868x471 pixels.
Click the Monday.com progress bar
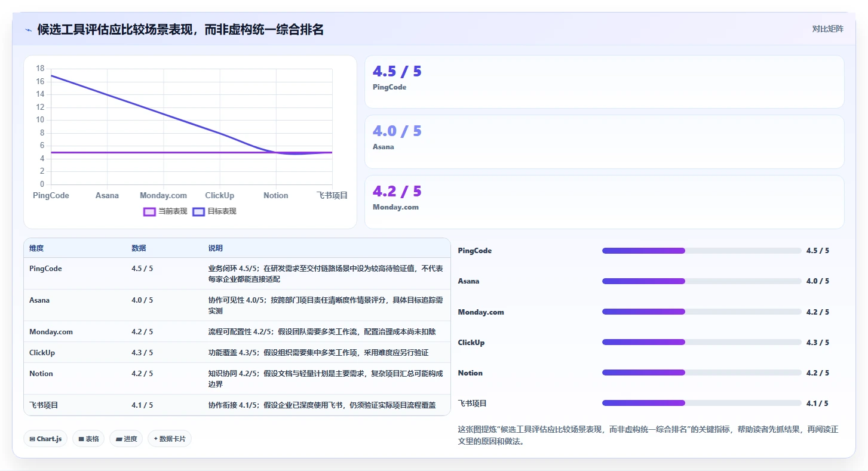coord(701,312)
